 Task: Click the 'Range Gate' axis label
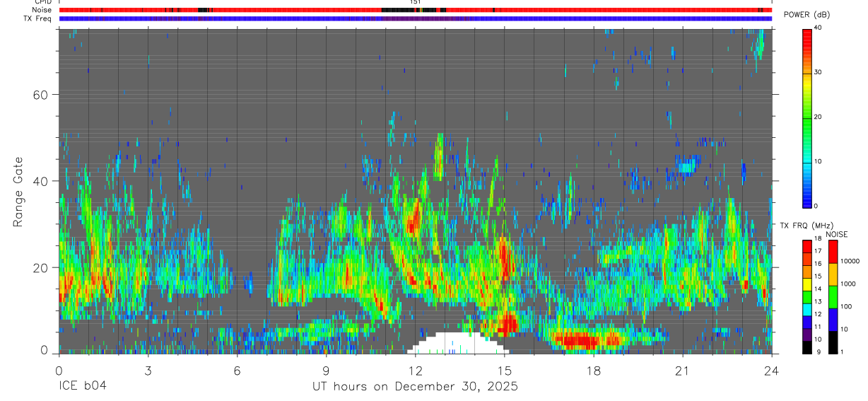coord(18,191)
